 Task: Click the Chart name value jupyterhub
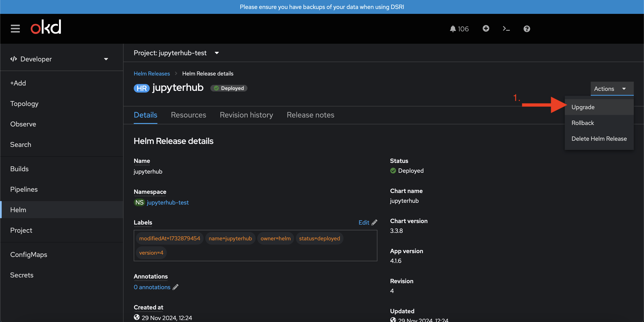pyautogui.click(x=404, y=201)
